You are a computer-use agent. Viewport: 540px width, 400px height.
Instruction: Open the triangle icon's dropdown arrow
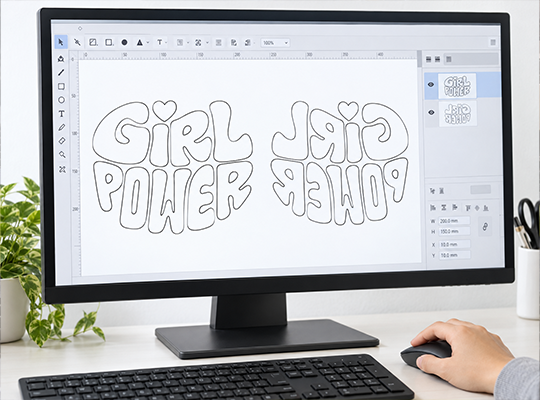[148, 43]
